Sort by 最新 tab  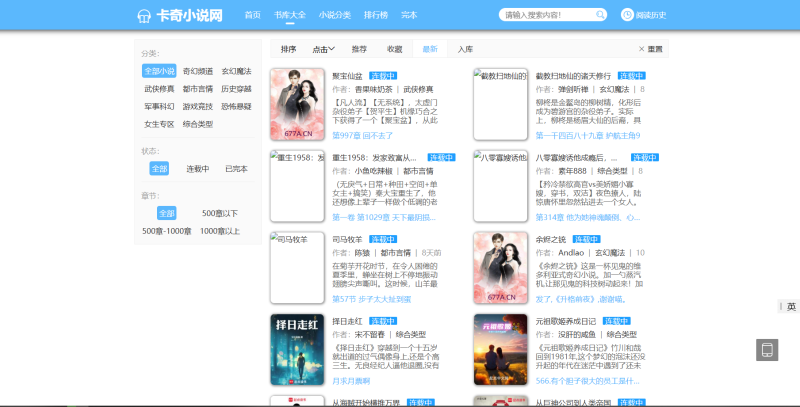[x=430, y=49]
